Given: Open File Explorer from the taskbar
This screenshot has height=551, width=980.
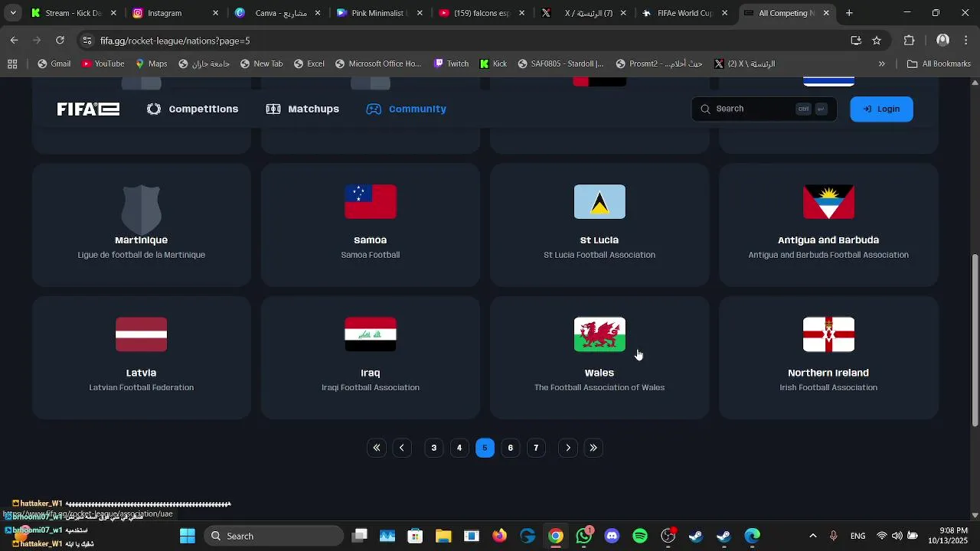Looking at the screenshot, I should pyautogui.click(x=443, y=536).
